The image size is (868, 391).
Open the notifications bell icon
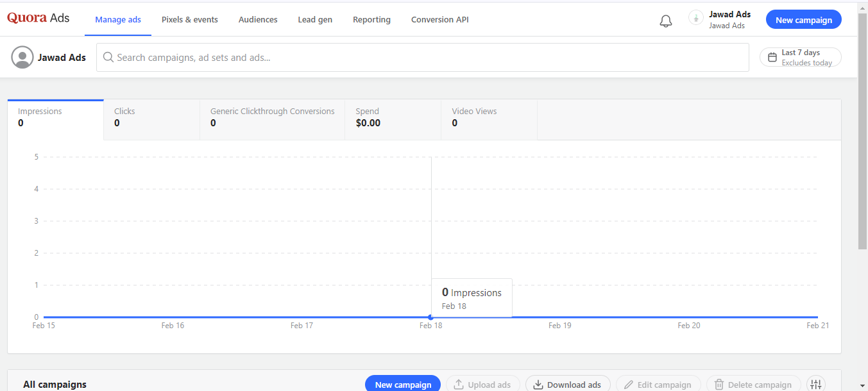(x=666, y=21)
